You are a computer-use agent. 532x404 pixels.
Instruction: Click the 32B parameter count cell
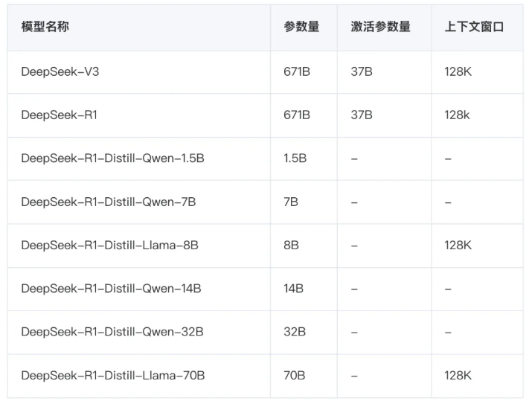point(295,332)
